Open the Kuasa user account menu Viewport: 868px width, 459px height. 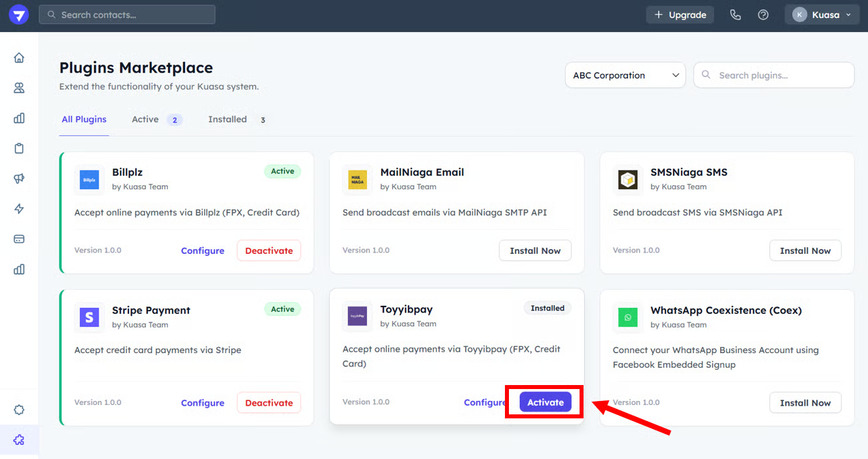click(x=821, y=15)
